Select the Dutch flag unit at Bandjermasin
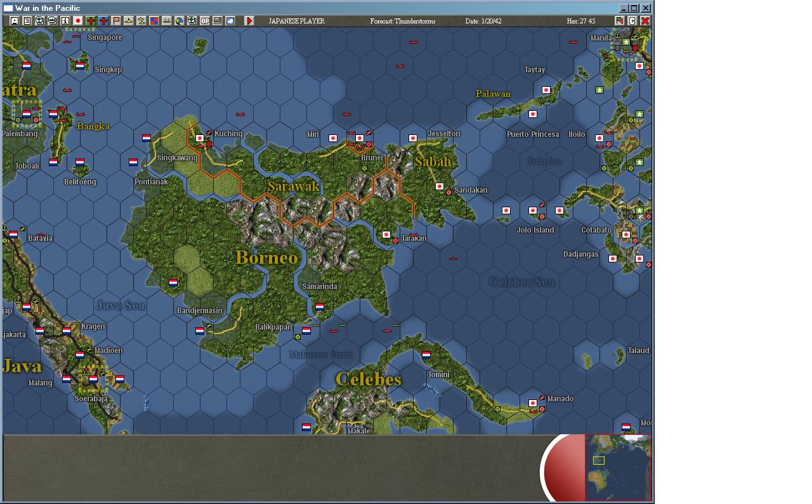 (x=200, y=331)
